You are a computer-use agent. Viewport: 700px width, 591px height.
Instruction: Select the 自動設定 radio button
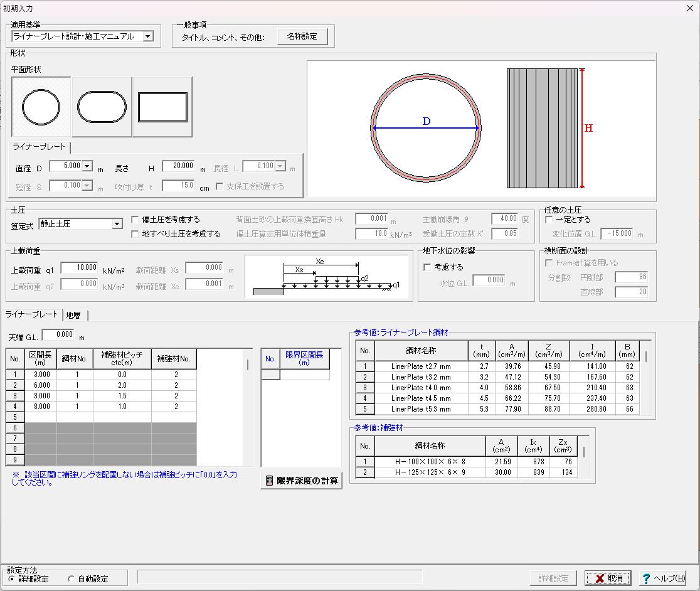point(71,579)
